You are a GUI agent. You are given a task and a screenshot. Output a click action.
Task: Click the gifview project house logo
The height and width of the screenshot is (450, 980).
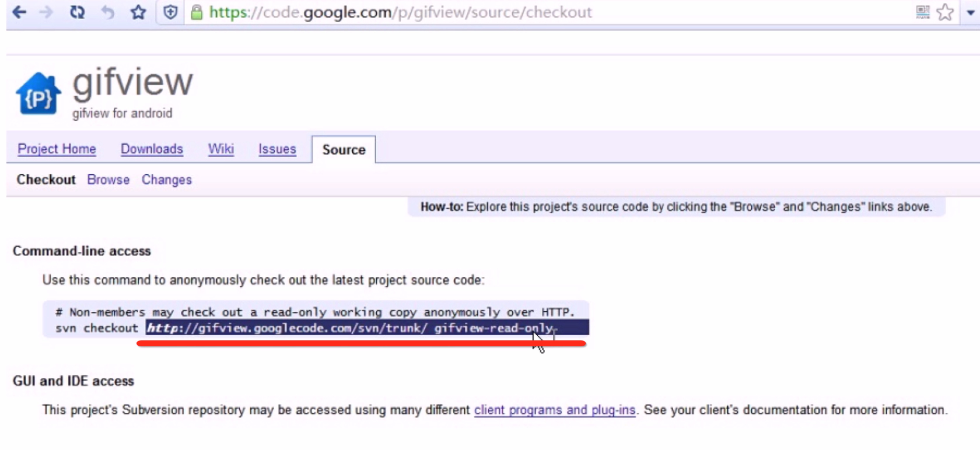pos(38,93)
